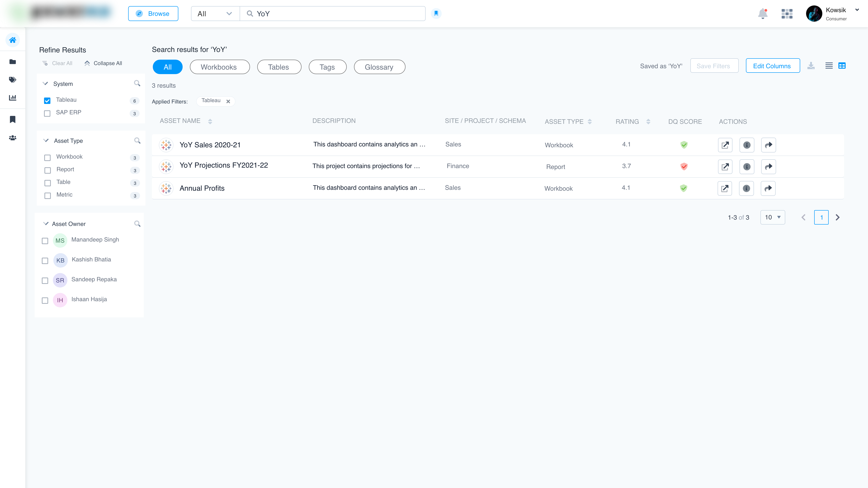Viewport: 868px width, 488px height.
Task: Switch to the Workbooks tab
Action: click(x=219, y=67)
